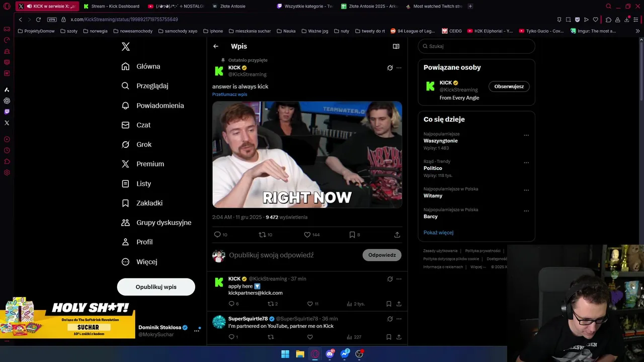Open Grok assistant
Viewport: 644px width, 362px height.
pos(136,144)
